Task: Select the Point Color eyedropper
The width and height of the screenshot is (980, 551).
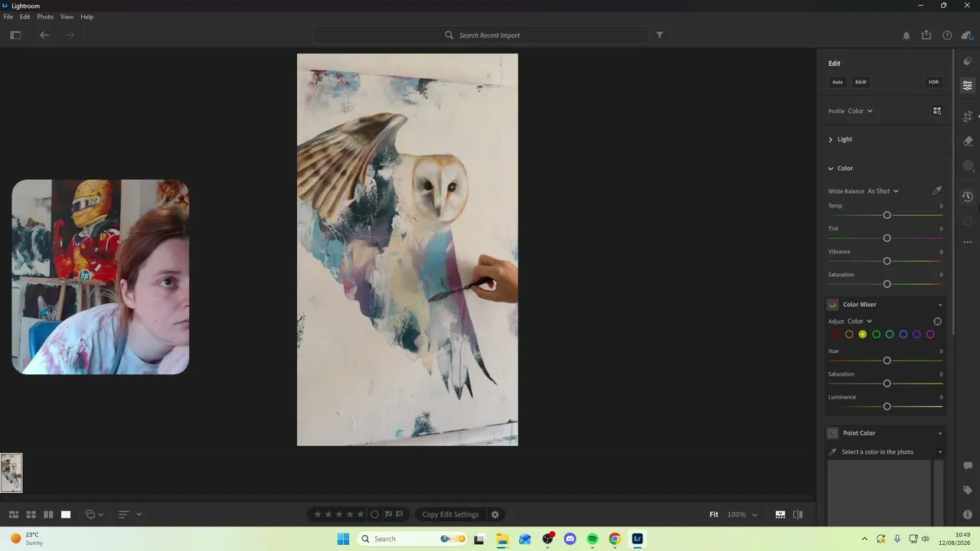Action: (833, 452)
